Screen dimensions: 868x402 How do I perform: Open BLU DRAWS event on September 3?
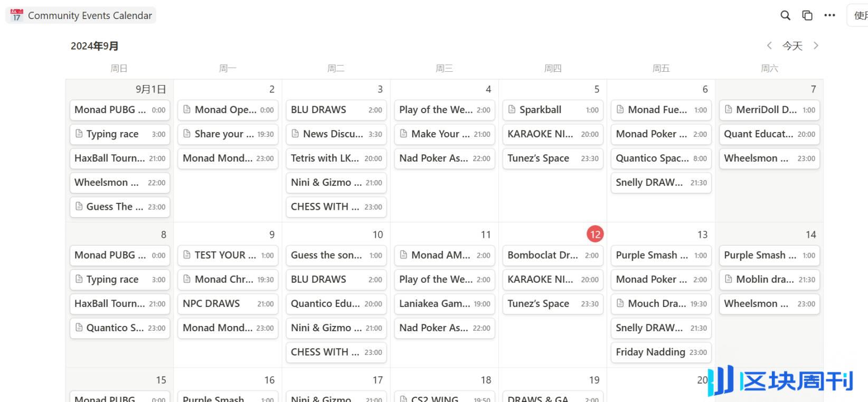coord(336,110)
